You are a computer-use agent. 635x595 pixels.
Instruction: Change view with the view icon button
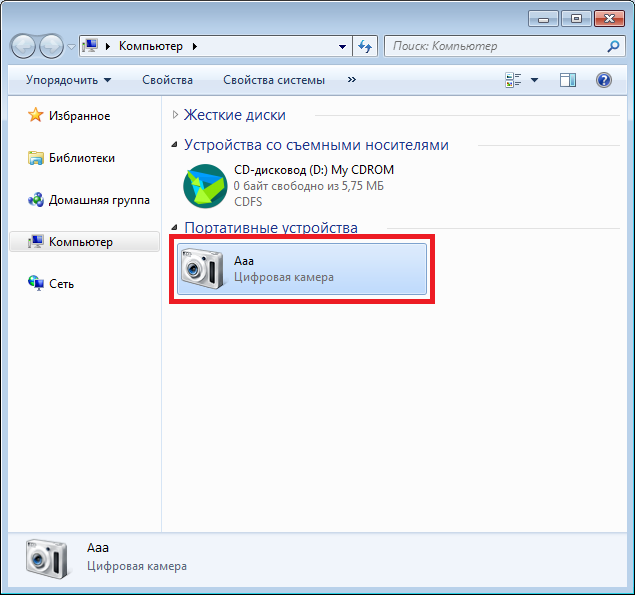pos(513,80)
